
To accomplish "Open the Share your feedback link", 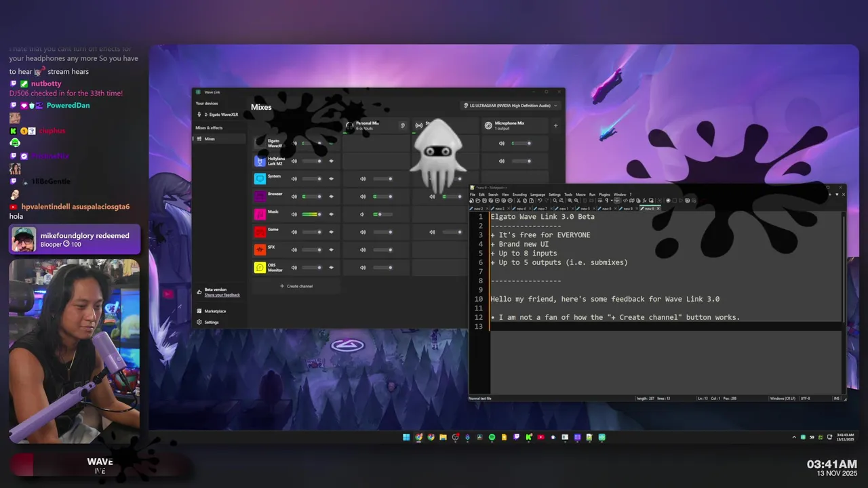I will pyautogui.click(x=222, y=295).
